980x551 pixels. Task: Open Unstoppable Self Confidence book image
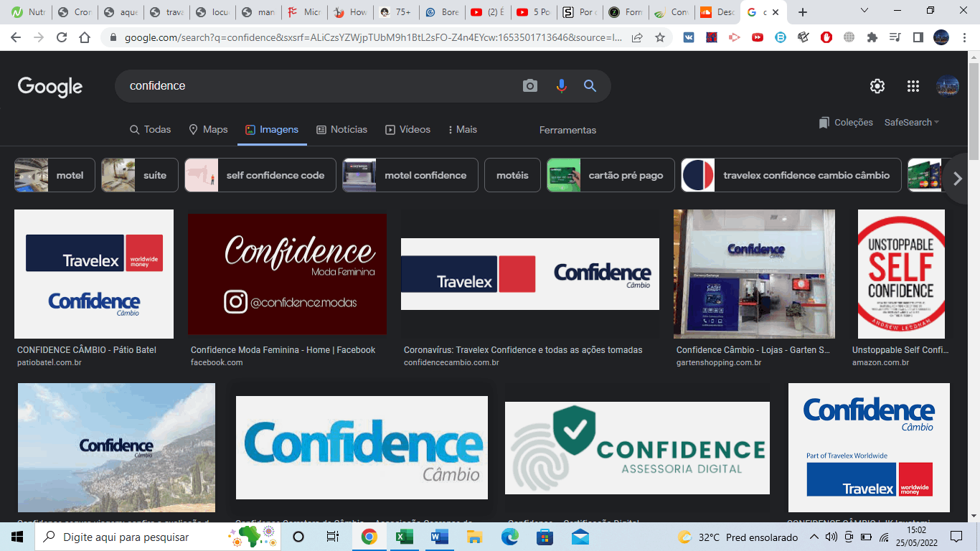(x=901, y=274)
